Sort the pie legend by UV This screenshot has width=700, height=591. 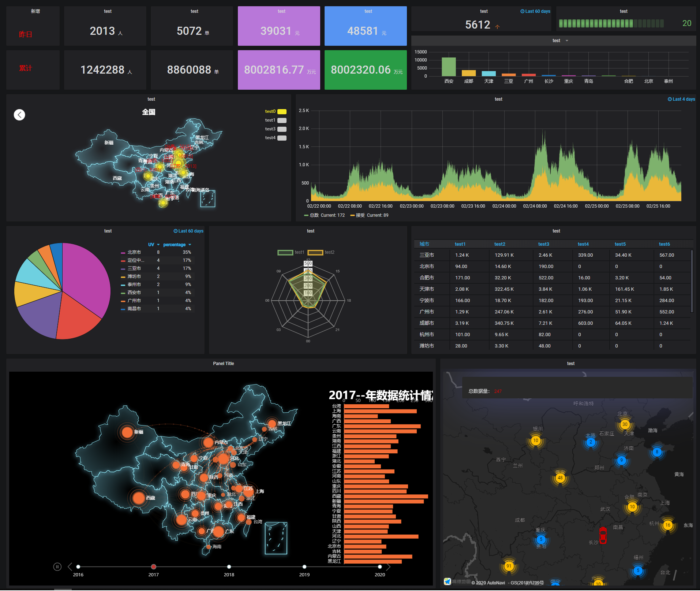tap(154, 245)
